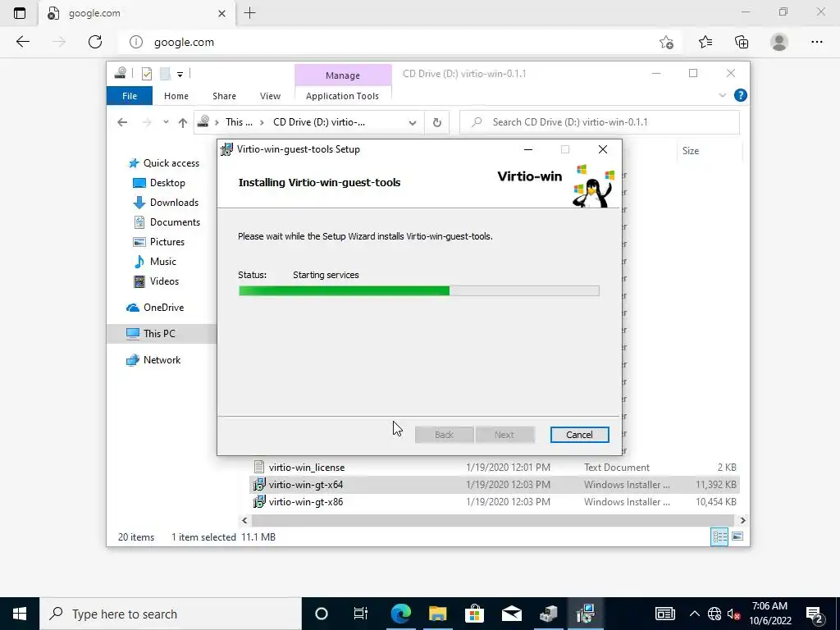This screenshot has width=840, height=630.
Task: Open the recent locations dropdown in Explorer
Action: [166, 122]
